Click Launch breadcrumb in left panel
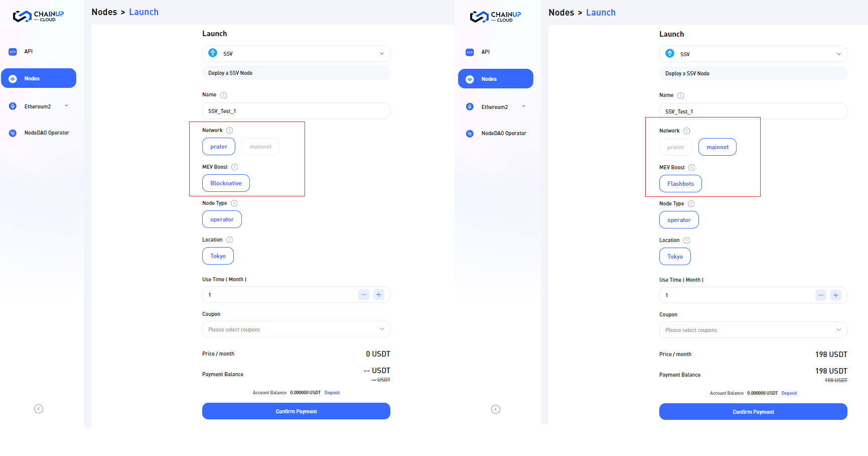Viewport: 868px width, 456px height. (x=144, y=12)
